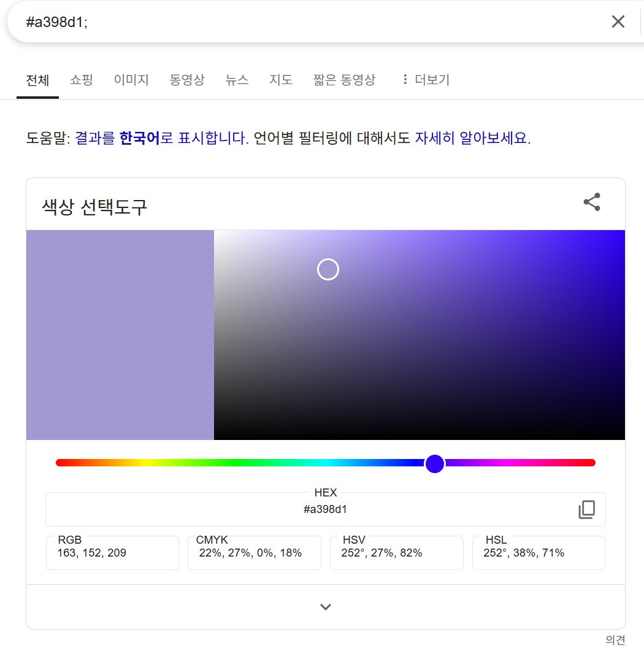Open the 쇼핑 tab
Viewport: 644px width, 648px height.
point(81,80)
